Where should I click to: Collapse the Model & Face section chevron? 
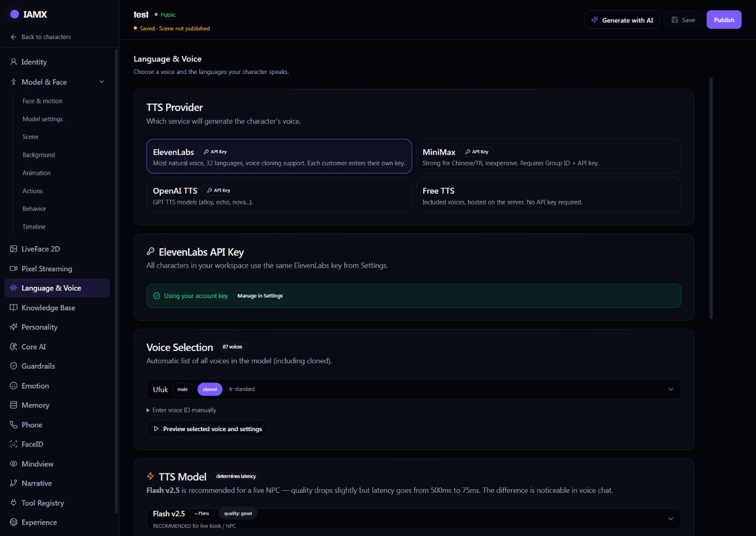(101, 82)
